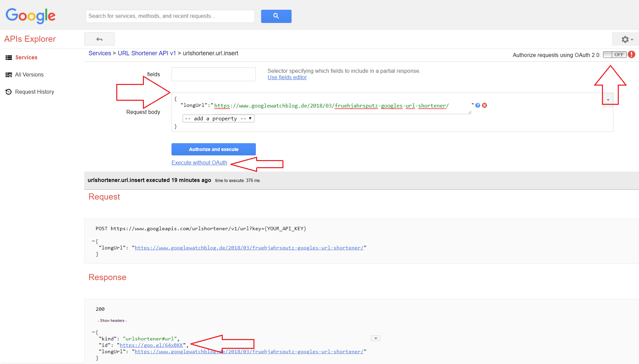Toggle the OAuth 2.0 authorization switch
Image resolution: width=639 pixels, height=364 pixels.
coord(614,55)
